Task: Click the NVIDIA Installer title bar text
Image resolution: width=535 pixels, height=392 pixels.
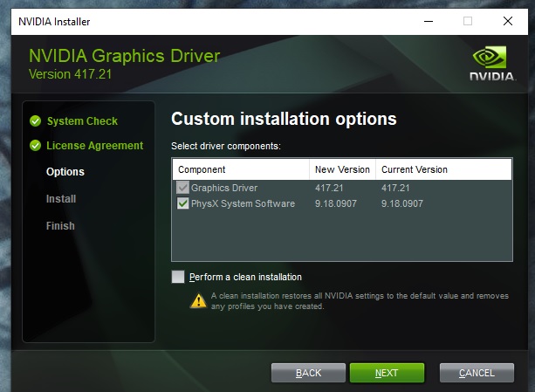Action: [54, 22]
